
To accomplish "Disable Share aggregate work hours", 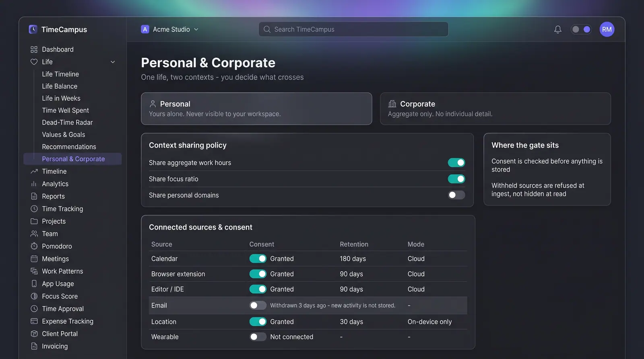I will (456, 162).
